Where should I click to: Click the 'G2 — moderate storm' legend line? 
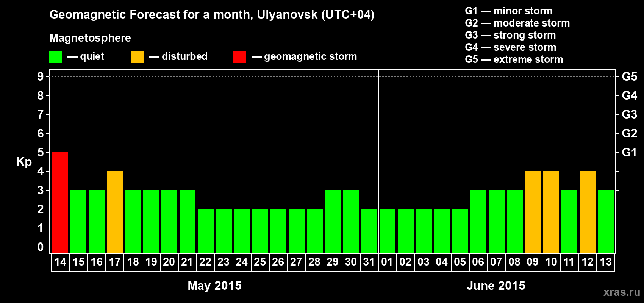(x=517, y=23)
